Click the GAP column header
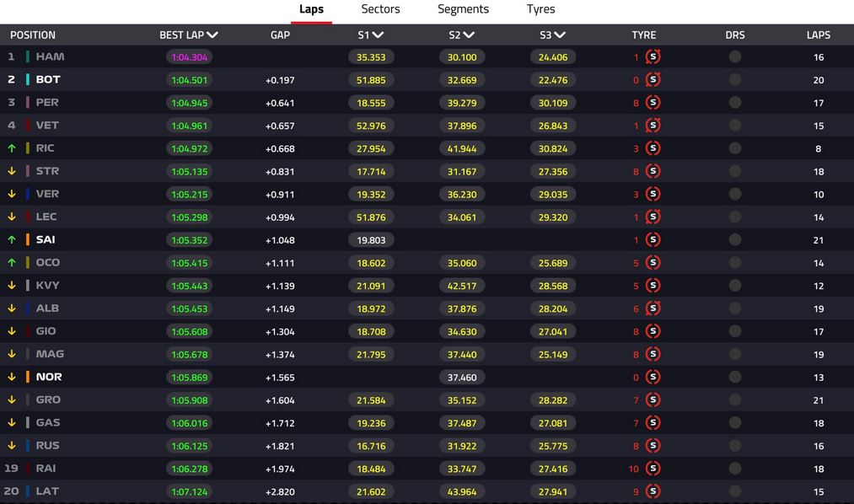The height and width of the screenshot is (504, 854). click(x=280, y=35)
